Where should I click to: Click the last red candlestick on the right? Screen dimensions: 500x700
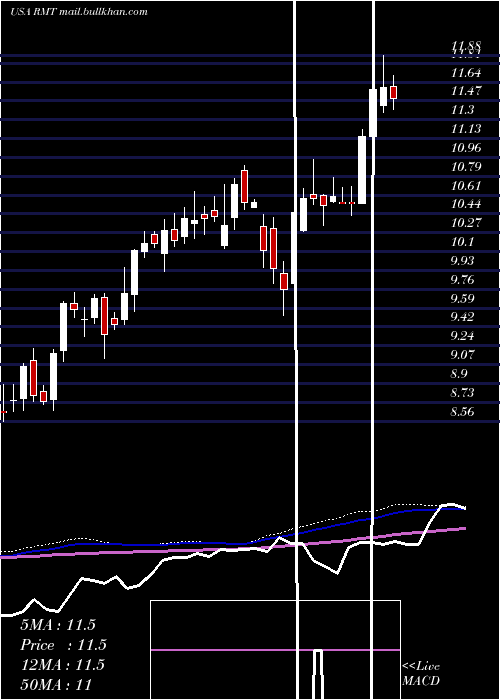[x=393, y=92]
